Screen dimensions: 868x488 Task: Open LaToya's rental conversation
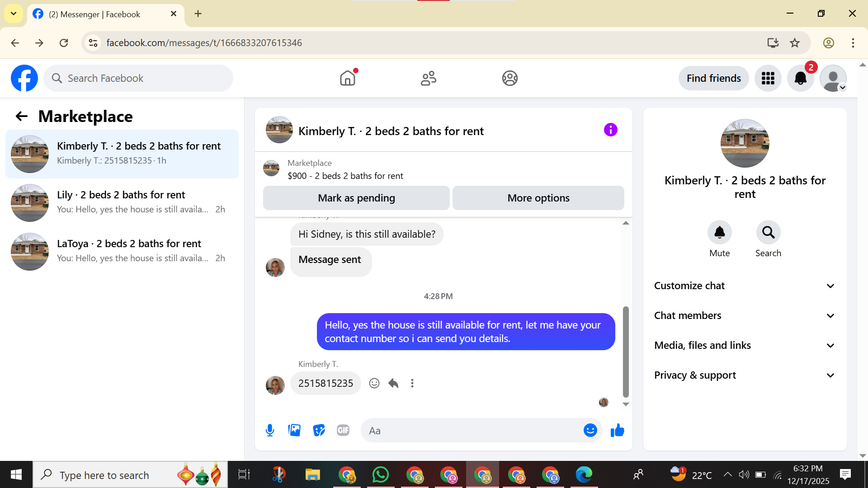click(122, 251)
